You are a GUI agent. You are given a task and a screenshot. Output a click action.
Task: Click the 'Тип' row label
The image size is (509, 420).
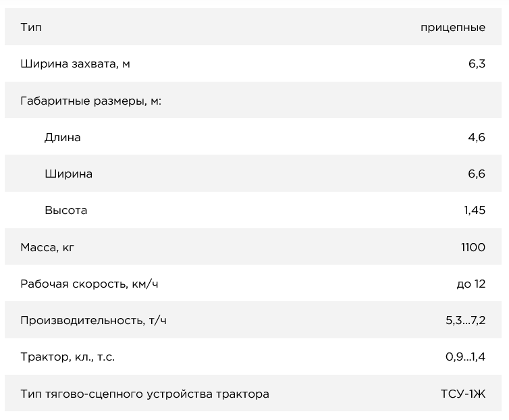click(31, 28)
